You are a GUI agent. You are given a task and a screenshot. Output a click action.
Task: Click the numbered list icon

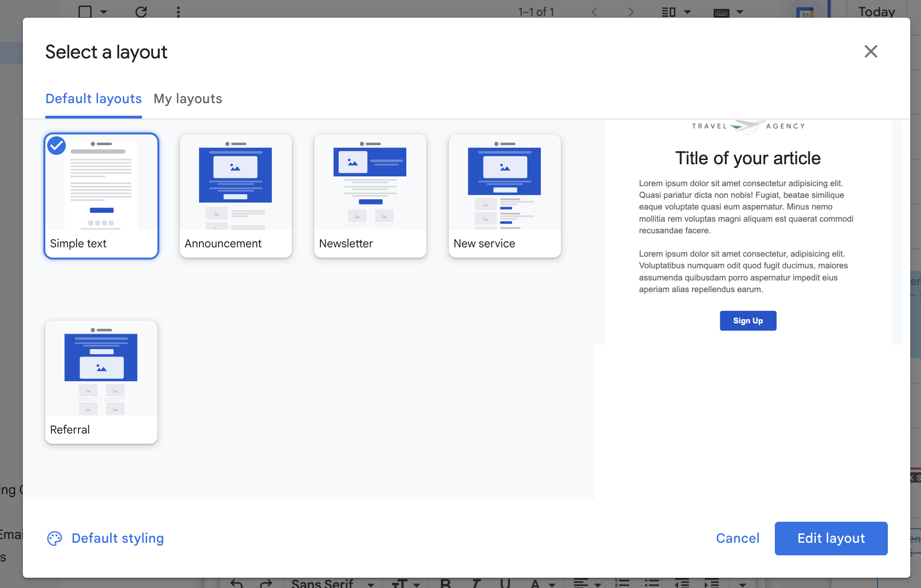[x=622, y=583]
